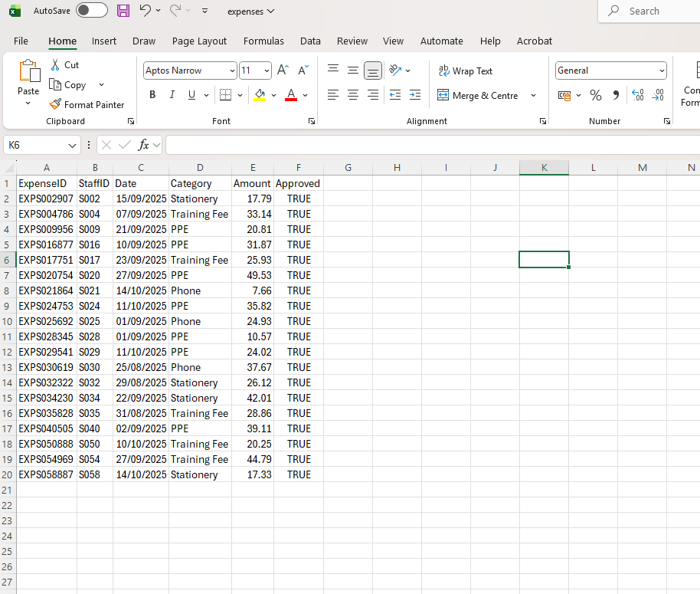Image resolution: width=700 pixels, height=594 pixels.
Task: Click the Increase Indent icon
Action: click(414, 94)
